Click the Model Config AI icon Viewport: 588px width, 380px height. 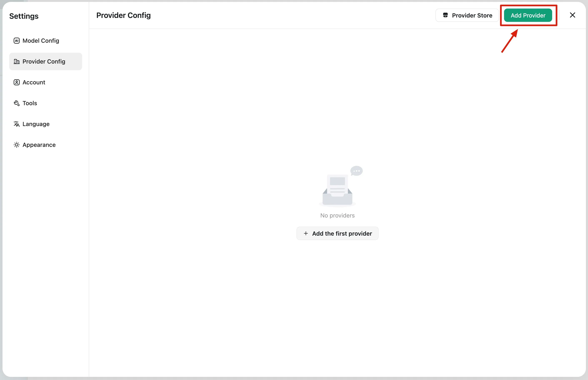click(x=16, y=41)
